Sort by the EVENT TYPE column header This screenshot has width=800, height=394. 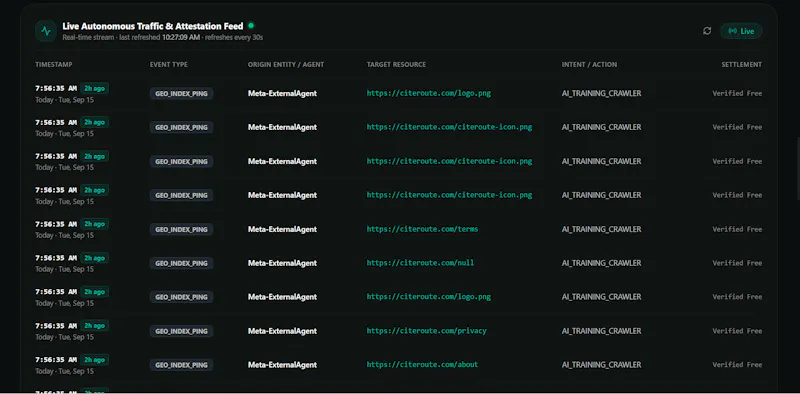pyautogui.click(x=169, y=65)
